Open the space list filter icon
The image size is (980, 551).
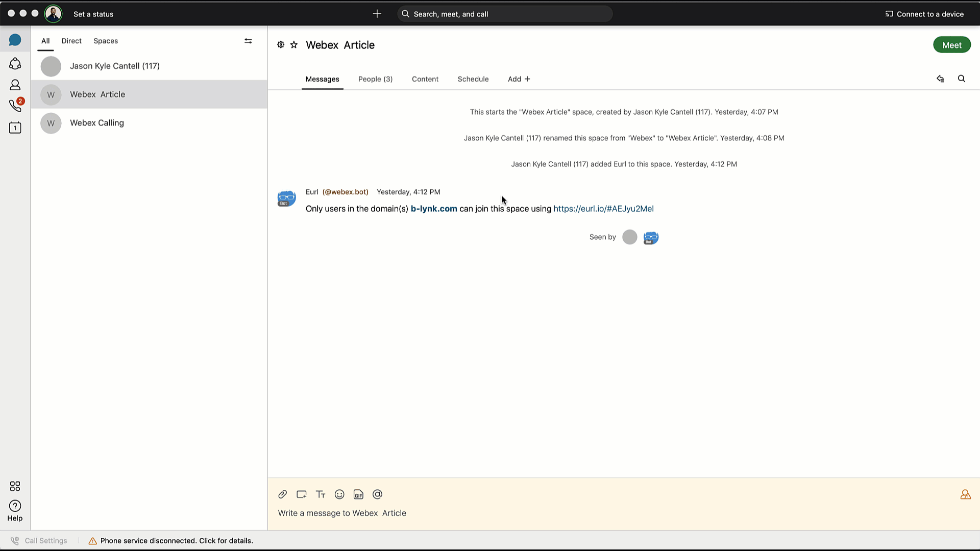[248, 41]
